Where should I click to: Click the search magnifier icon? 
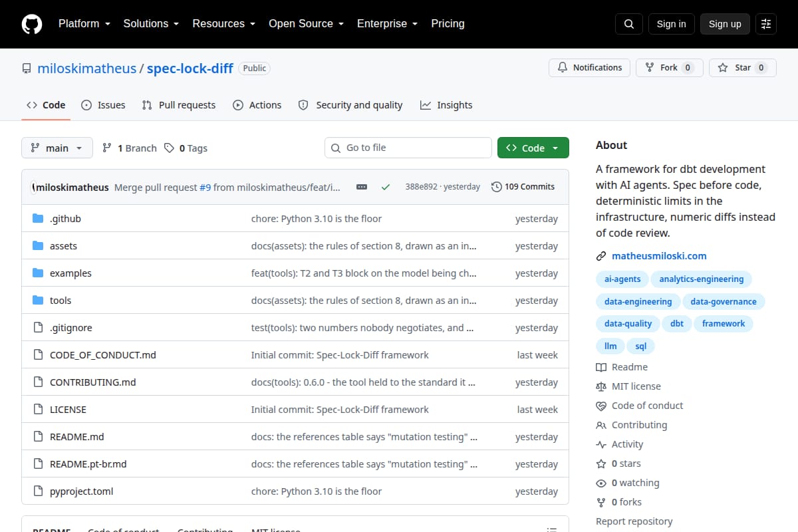[x=629, y=24]
